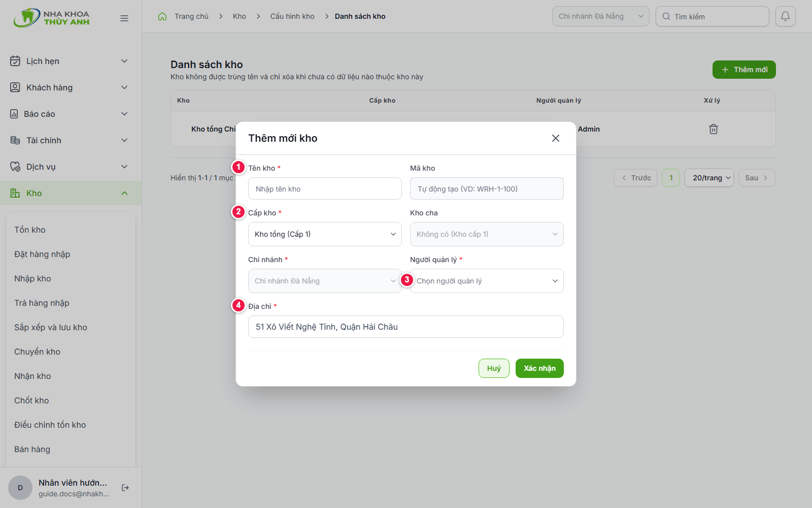Image resolution: width=812 pixels, height=508 pixels.
Task: Click the hamburger menu icon in sidebar
Action: (124, 18)
